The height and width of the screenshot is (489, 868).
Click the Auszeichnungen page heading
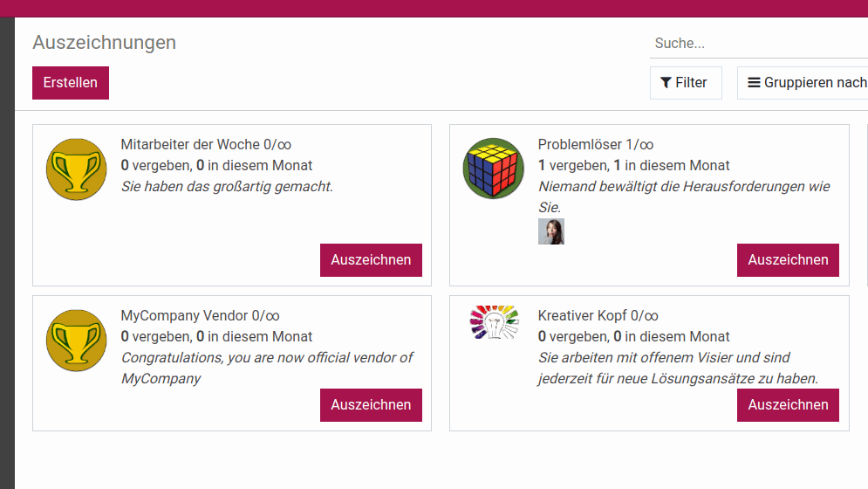(104, 43)
